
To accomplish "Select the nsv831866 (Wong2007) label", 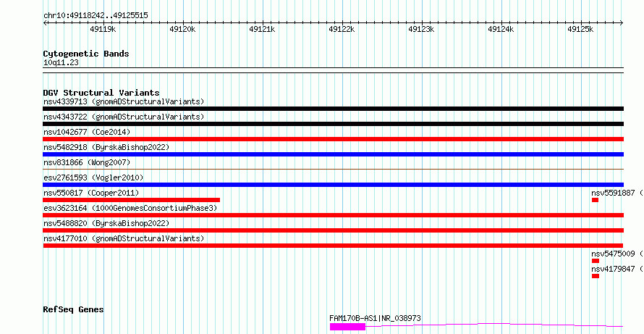I will click(x=87, y=162).
